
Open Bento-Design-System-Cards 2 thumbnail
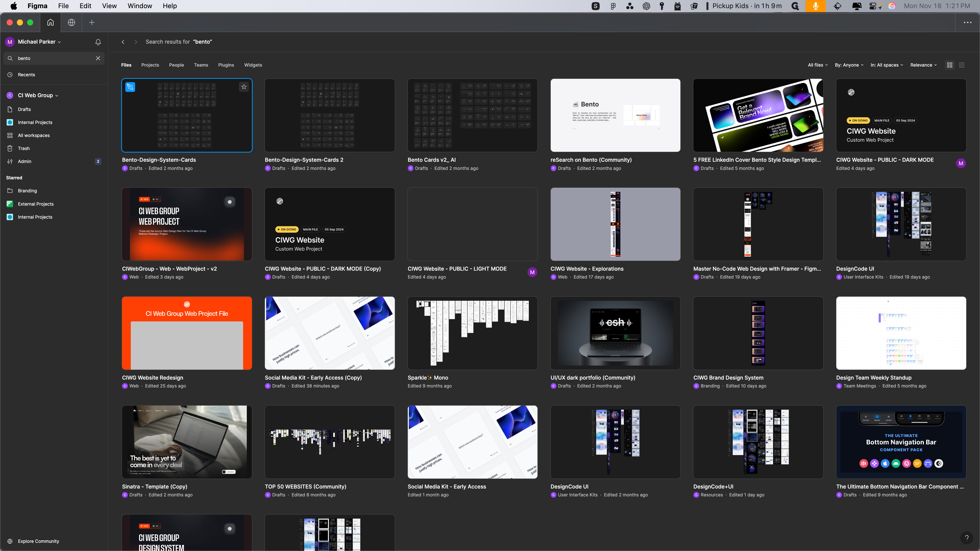(x=329, y=115)
